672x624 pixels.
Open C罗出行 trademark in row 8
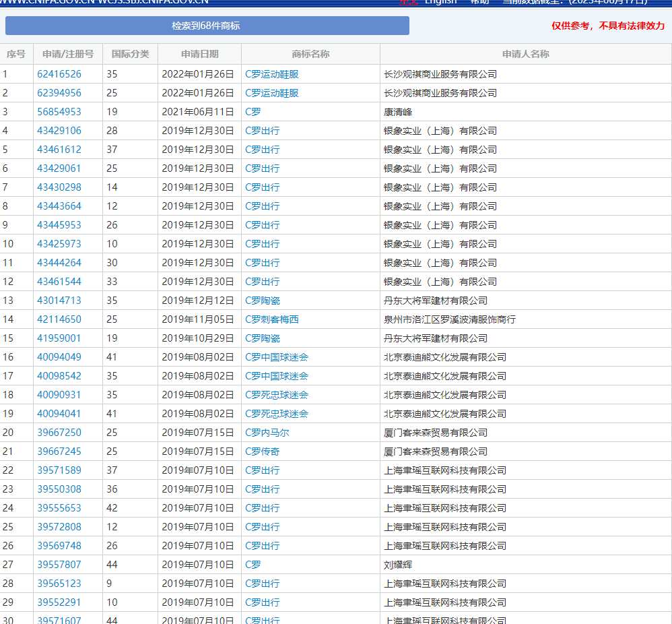click(x=263, y=206)
